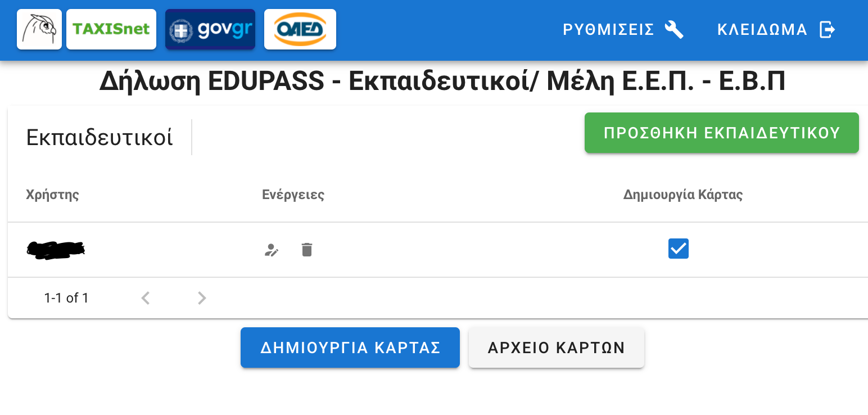The width and height of the screenshot is (868, 415).
Task: Click the blue ΔΗΜΙΟΥΡΓΙΑ ΚΑΡΤΑΣ button
Action: click(x=350, y=348)
